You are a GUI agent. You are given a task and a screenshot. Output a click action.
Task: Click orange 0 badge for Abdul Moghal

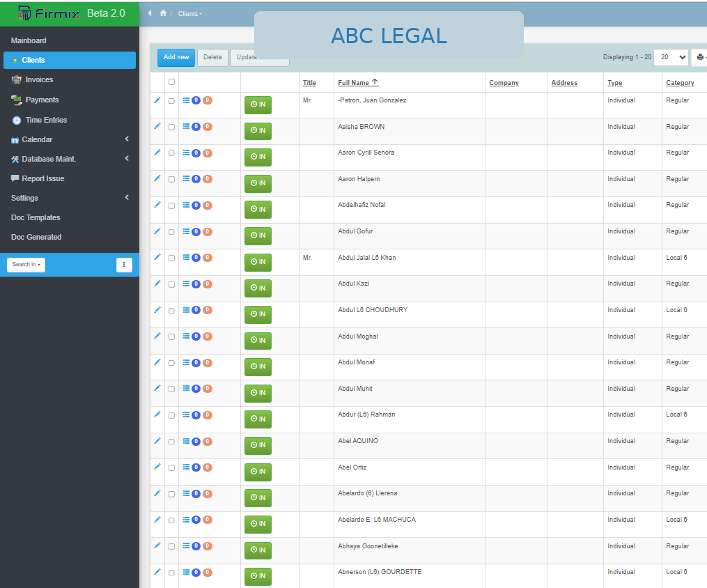pyautogui.click(x=208, y=336)
